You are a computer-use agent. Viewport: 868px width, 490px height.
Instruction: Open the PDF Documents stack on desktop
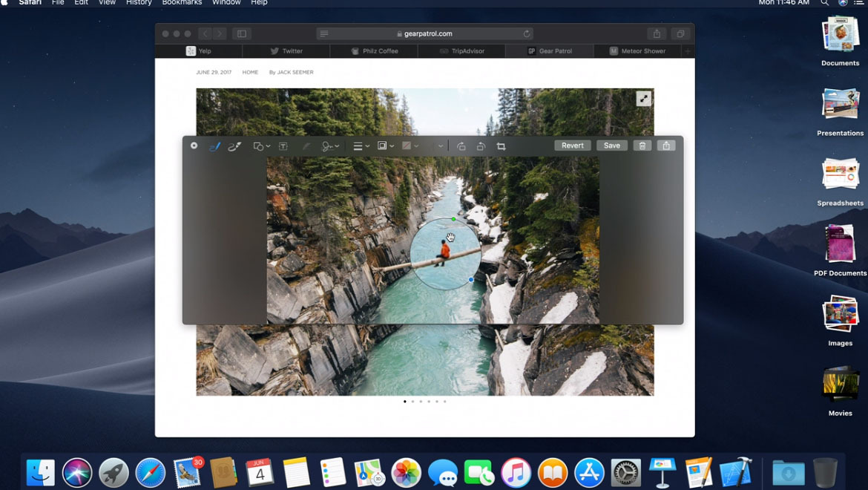(x=840, y=250)
